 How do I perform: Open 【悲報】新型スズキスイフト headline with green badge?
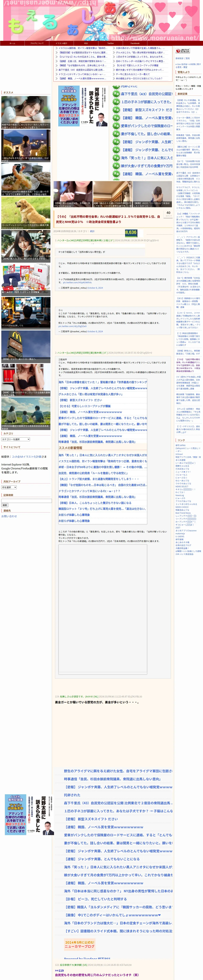tap(147, 110)
